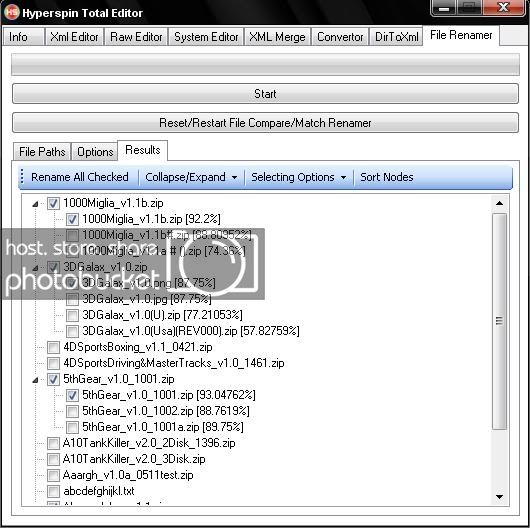This screenshot has width=530, height=528.
Task: Uncheck parent 5thGear_v1.0_1001.zip checkbox
Action: (53, 379)
